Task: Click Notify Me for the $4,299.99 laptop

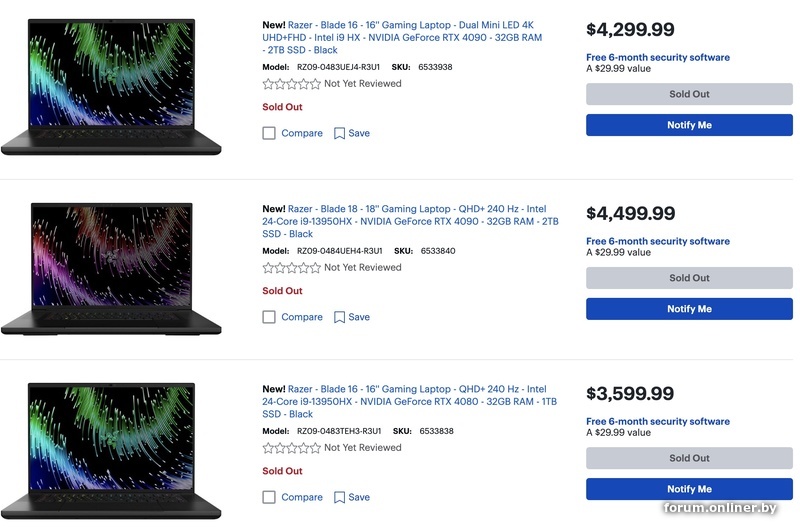Action: pos(689,125)
